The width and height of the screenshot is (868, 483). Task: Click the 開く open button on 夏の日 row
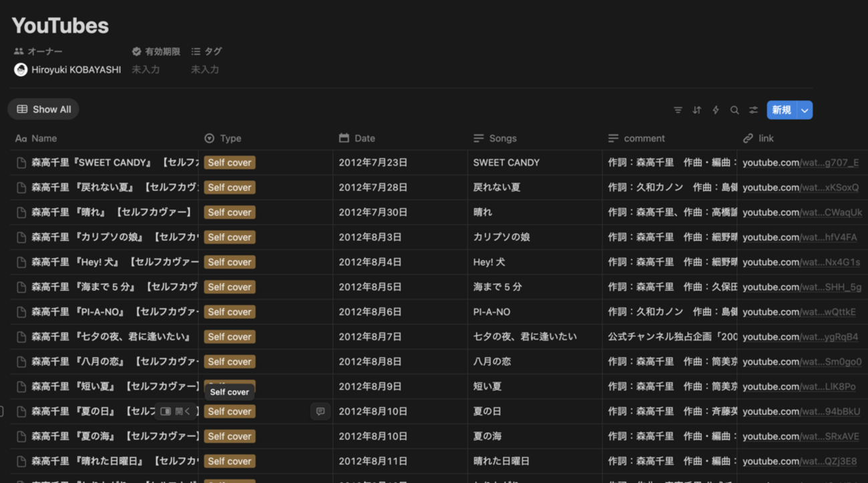[x=176, y=412]
